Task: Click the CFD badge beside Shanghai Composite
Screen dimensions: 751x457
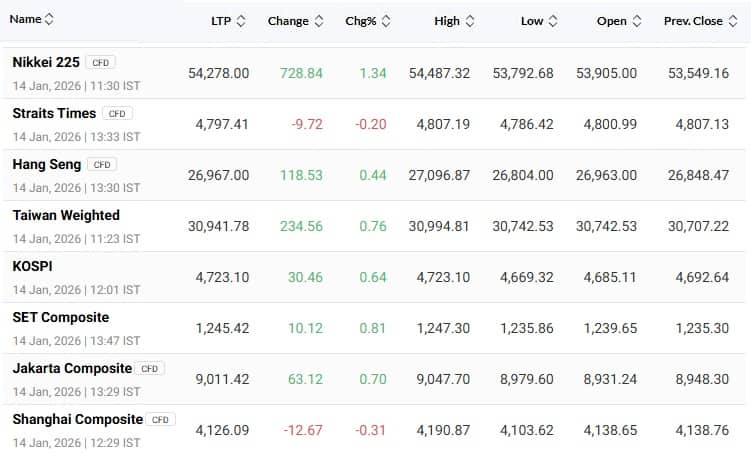Action: pyautogui.click(x=160, y=420)
